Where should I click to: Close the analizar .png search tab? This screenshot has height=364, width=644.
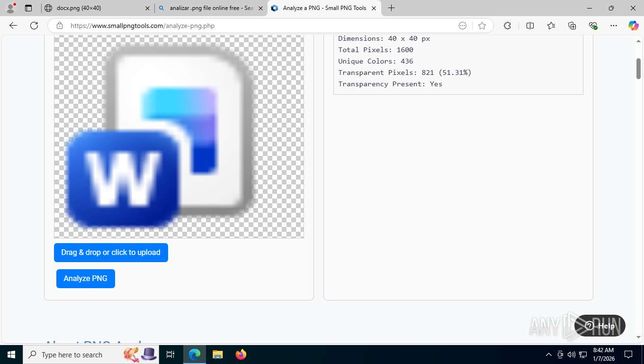pyautogui.click(x=260, y=8)
